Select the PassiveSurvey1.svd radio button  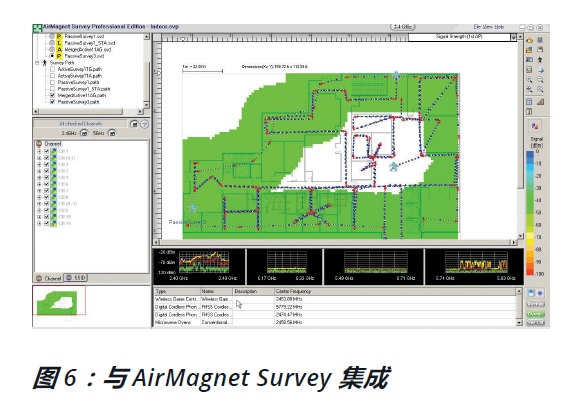(52, 37)
